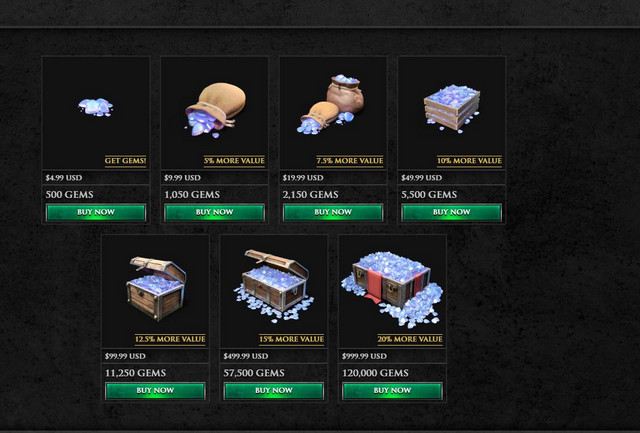Screen dimensions: 640x433
Task: Select the wooden gem crates image
Action: pos(452,109)
